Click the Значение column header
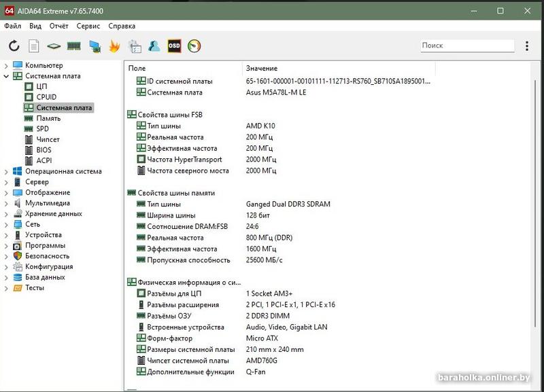Viewport: 544px width, 392px height. click(x=262, y=69)
